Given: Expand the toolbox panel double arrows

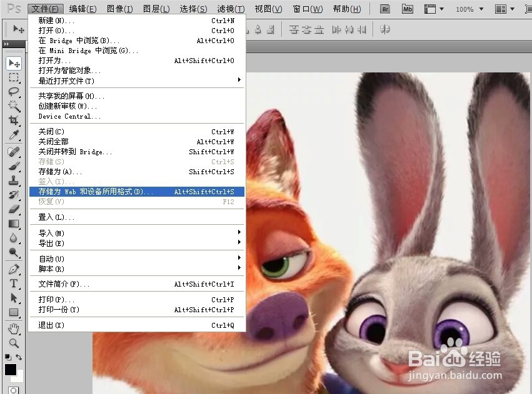Looking at the screenshot, I should [6, 44].
